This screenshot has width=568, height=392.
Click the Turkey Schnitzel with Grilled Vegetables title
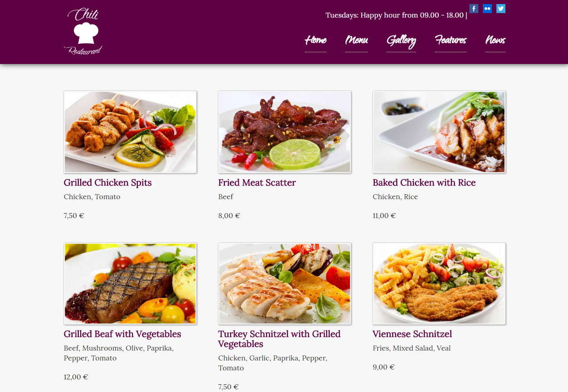(x=279, y=339)
